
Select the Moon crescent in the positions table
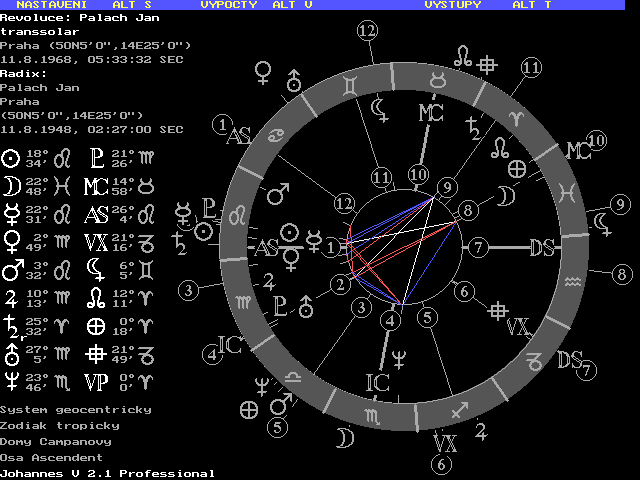10,186
